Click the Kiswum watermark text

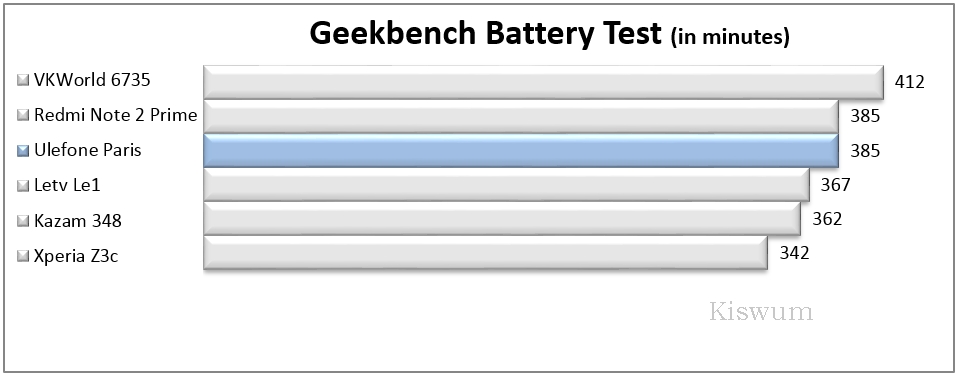coord(761,311)
